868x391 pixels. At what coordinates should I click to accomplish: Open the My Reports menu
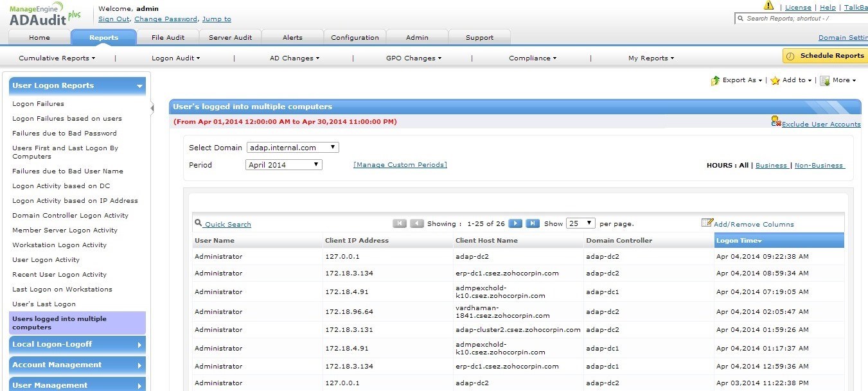pyautogui.click(x=651, y=58)
